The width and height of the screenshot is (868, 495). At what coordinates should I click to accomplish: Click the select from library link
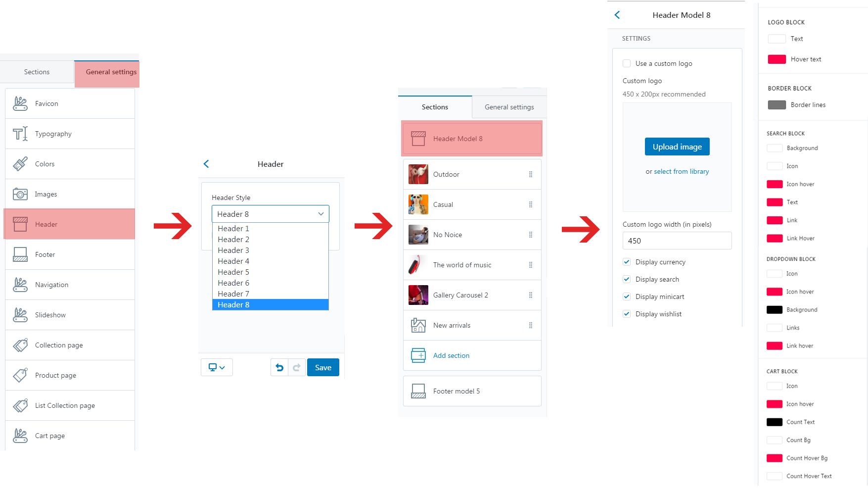pos(681,171)
